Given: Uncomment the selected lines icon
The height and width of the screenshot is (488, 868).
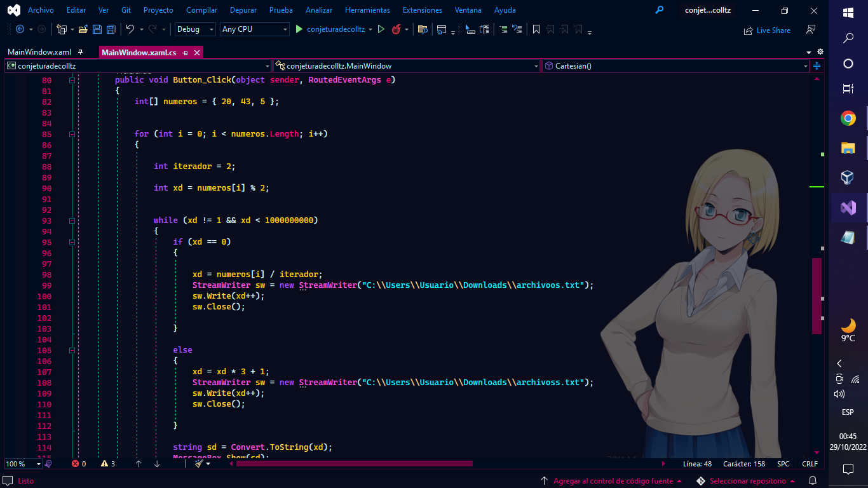Looking at the screenshot, I should click(517, 29).
